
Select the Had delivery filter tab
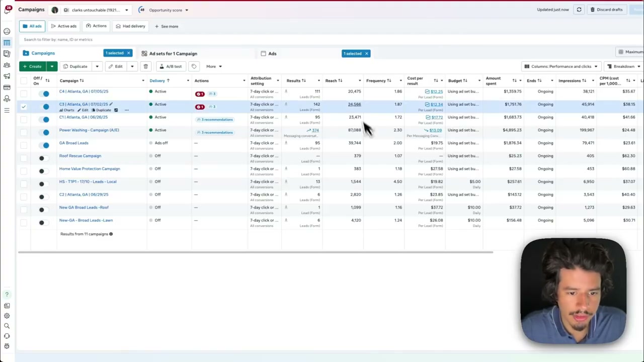tap(130, 26)
